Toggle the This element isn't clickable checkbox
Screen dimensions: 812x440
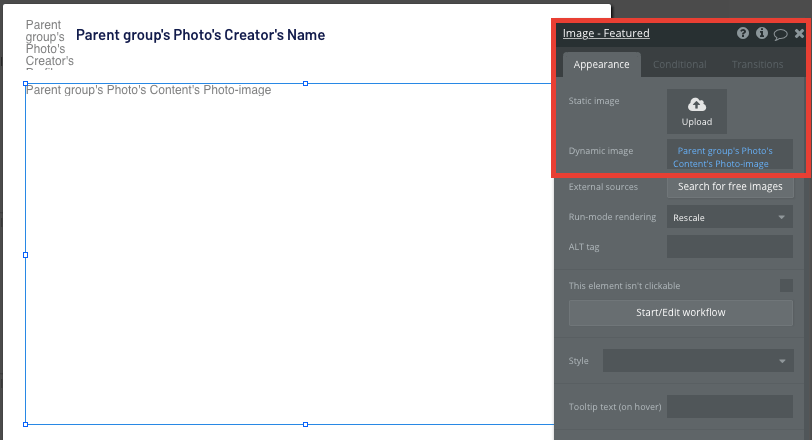[786, 285]
